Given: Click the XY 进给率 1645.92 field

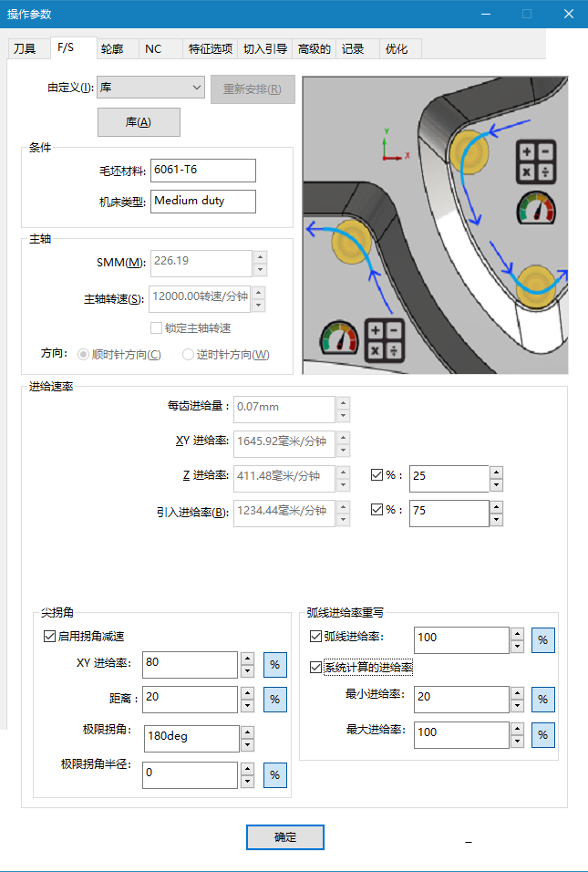Looking at the screenshot, I should click(284, 444).
